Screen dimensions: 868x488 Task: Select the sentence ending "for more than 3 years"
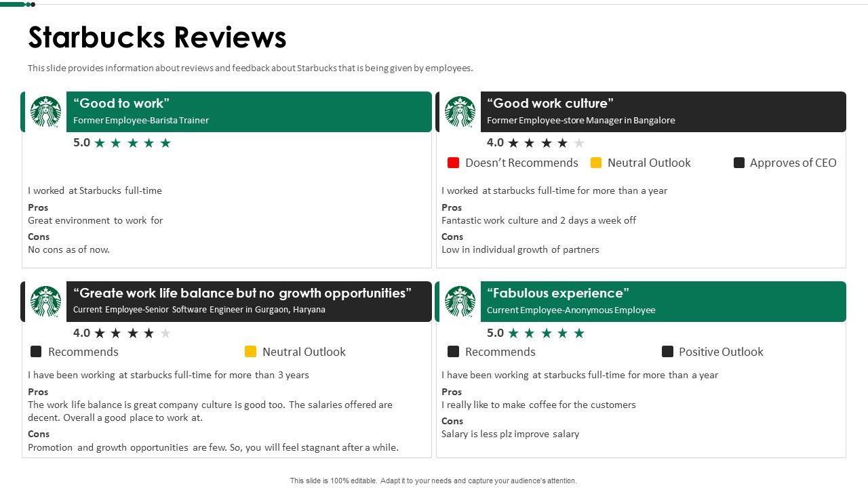coord(168,375)
